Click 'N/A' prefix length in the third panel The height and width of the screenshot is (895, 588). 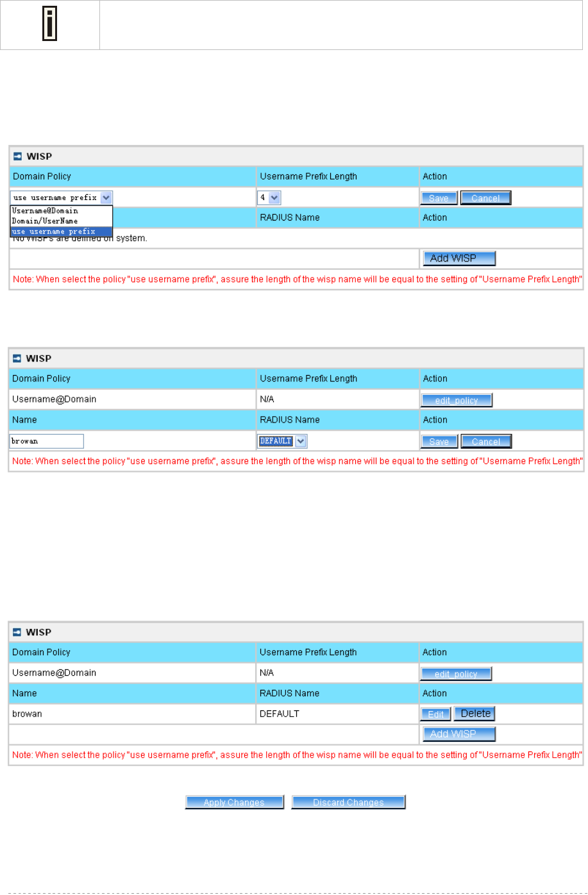[x=267, y=673]
